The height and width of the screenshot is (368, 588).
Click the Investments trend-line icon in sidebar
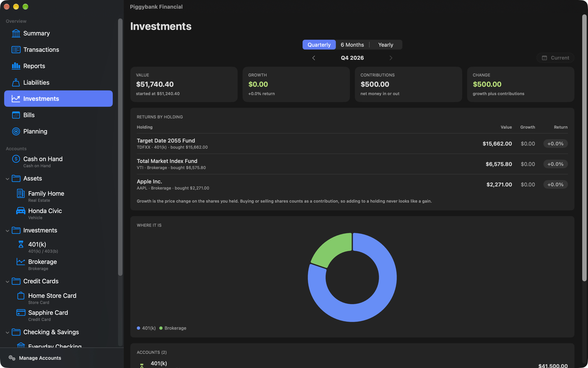[16, 99]
